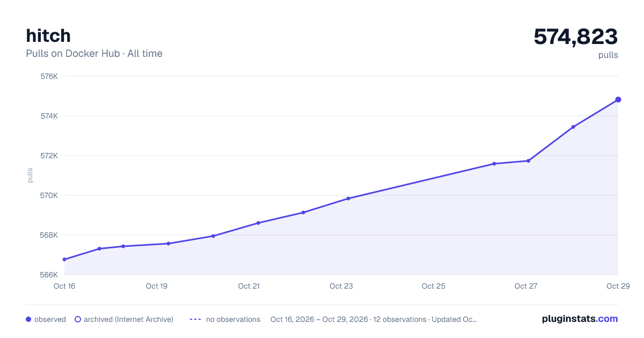Viewport: 644px width, 338px height.
Task: Select the Oct 16 first data point
Action: [64, 260]
